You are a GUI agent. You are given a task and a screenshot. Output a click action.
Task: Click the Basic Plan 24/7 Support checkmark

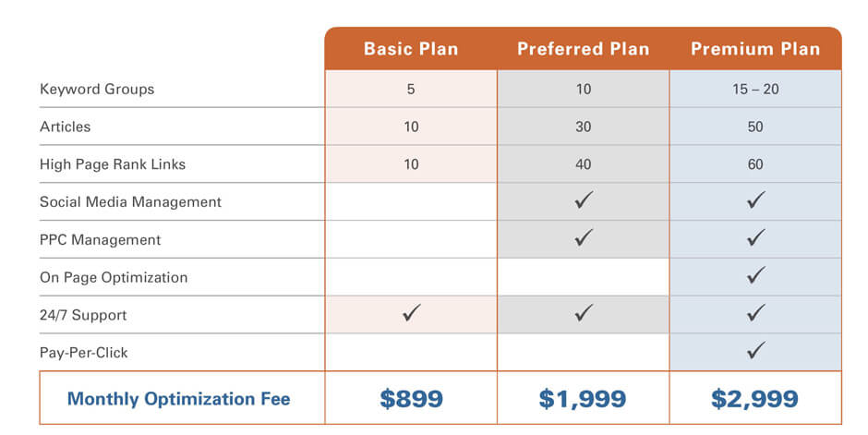pyautogui.click(x=411, y=313)
